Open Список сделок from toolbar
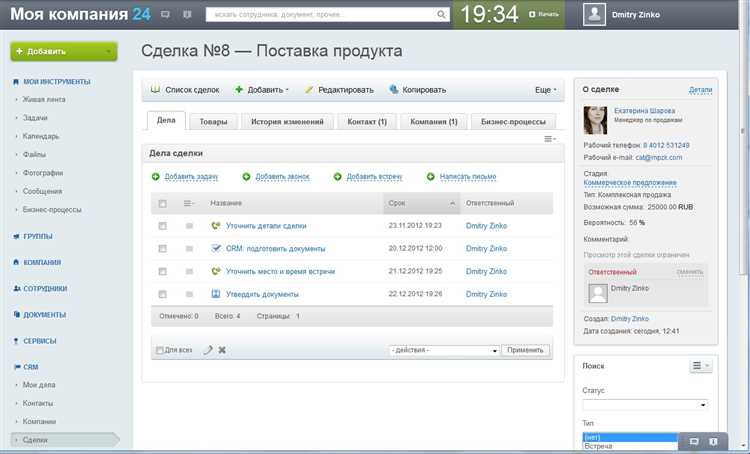The width and height of the screenshot is (750, 454). coord(185,90)
